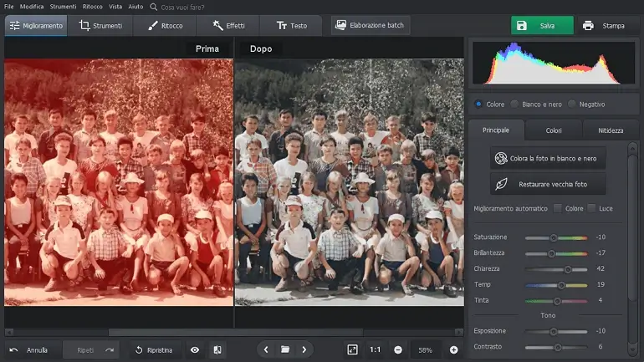Click Restaurare vecchia foto
The width and height of the screenshot is (644, 362).
coord(548,184)
